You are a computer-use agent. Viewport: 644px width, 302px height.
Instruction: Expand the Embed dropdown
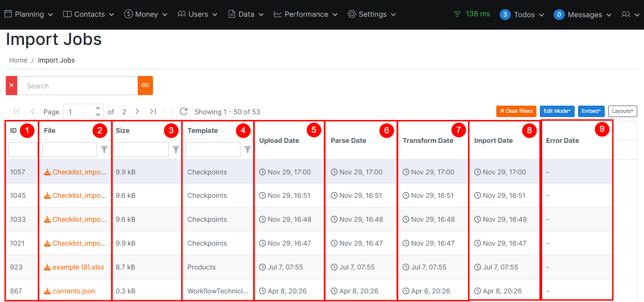[591, 111]
